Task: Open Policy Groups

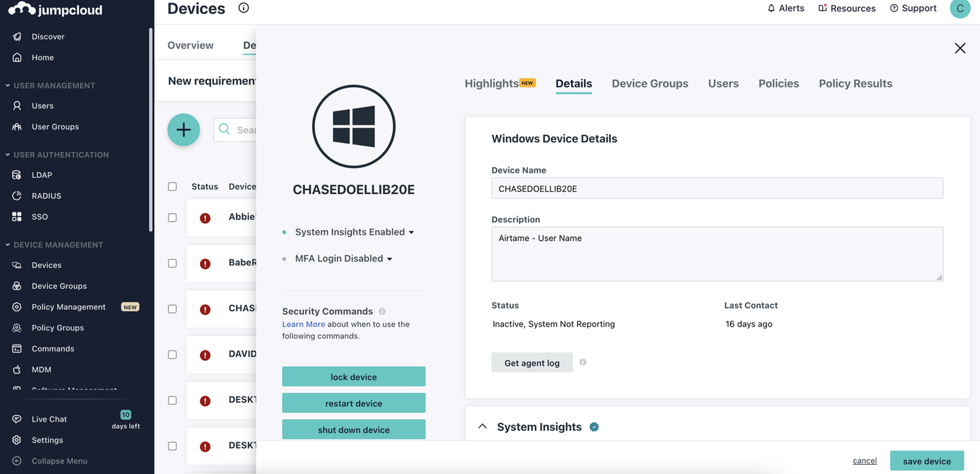Action: pos(57,328)
